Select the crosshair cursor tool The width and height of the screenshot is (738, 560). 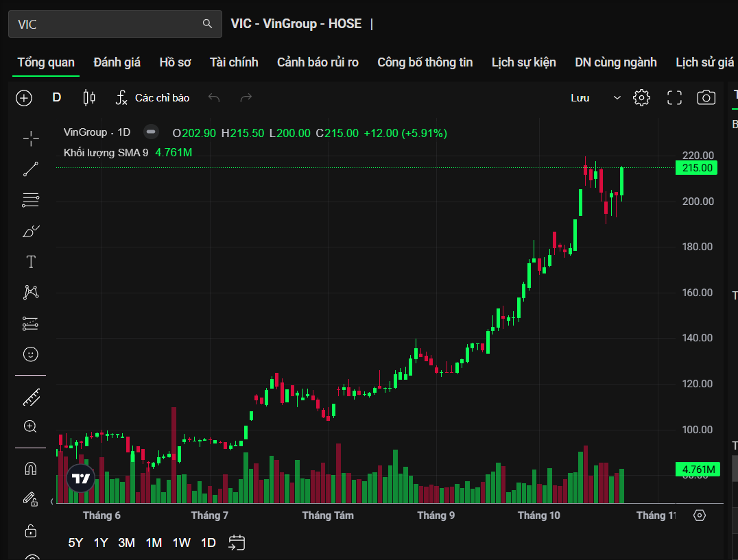click(31, 139)
